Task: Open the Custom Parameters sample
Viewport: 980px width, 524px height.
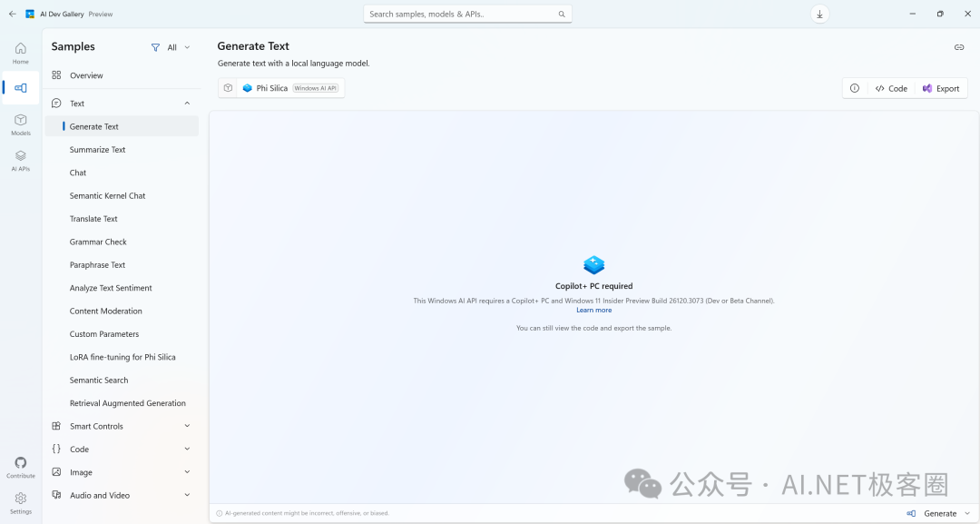Action: (122, 334)
